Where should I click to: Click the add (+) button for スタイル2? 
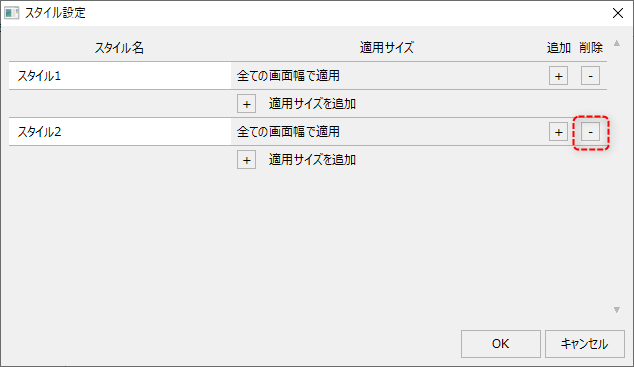tap(558, 132)
